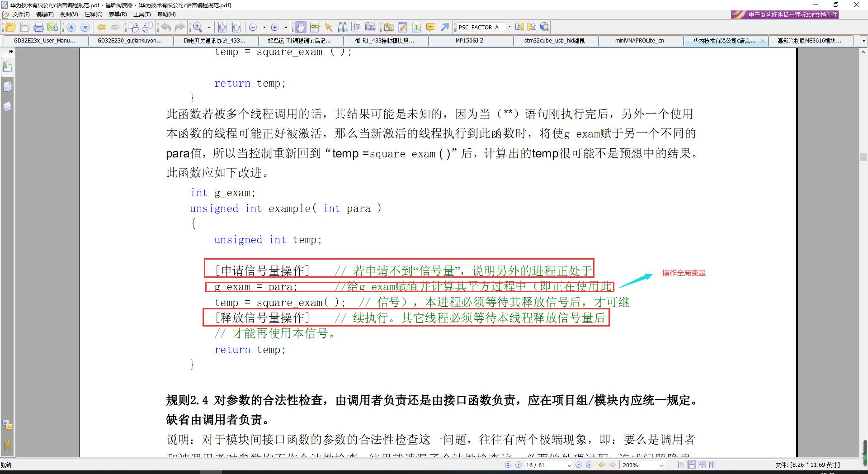Switch to single page layout view
Viewport: 868px width, 474px height.
pos(681,465)
